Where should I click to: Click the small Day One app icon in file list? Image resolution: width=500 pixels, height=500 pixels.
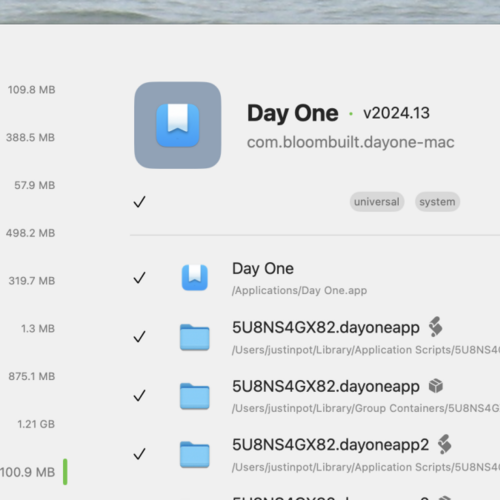(195, 277)
